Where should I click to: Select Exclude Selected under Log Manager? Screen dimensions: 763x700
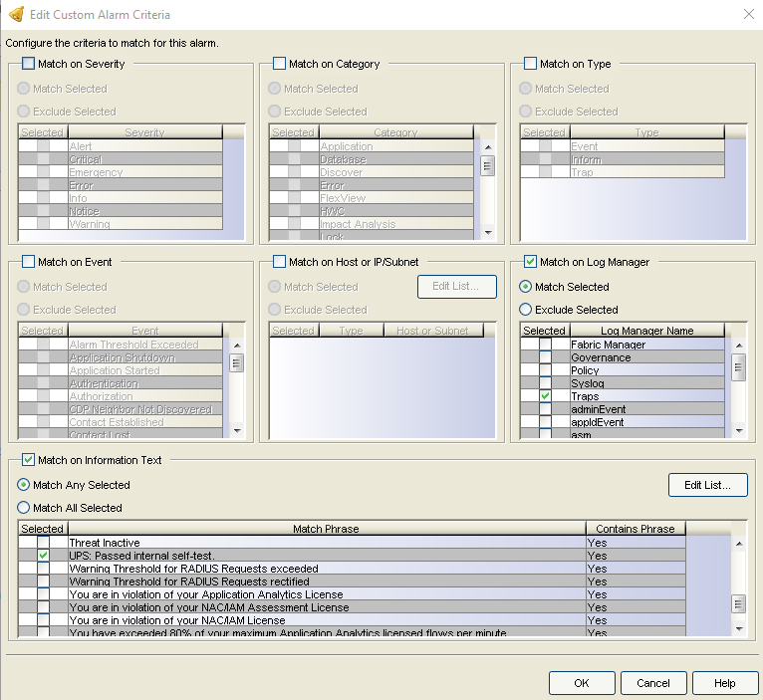(x=527, y=310)
